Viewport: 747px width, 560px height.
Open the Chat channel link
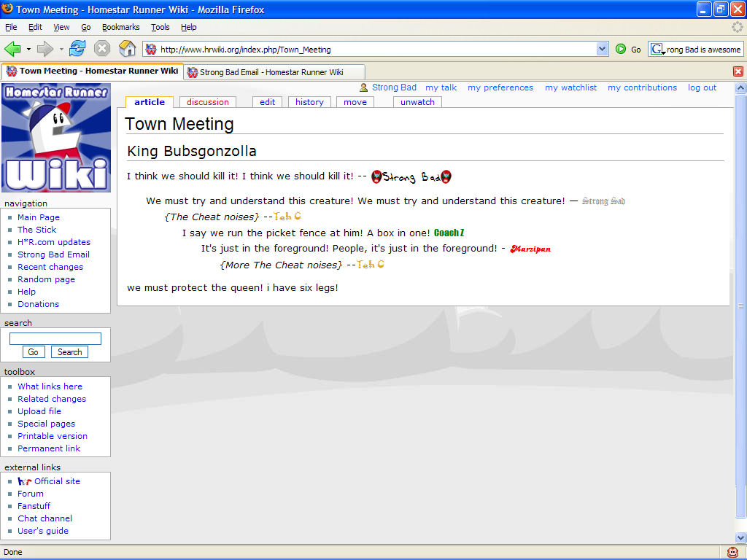[44, 518]
